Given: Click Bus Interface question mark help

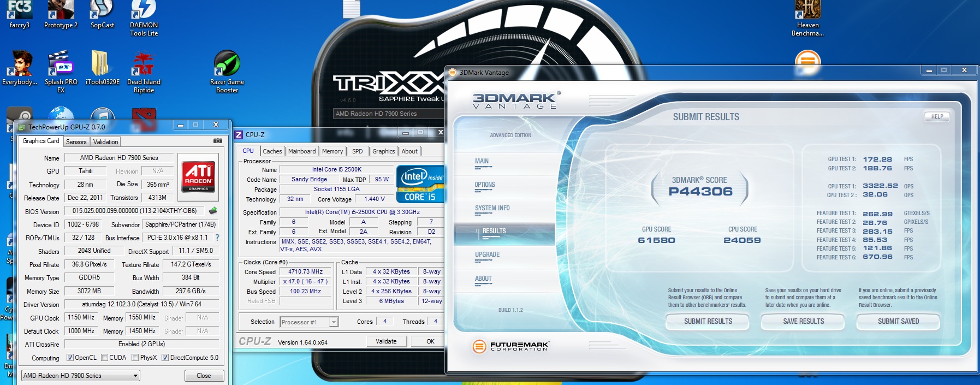Looking at the screenshot, I should [217, 238].
